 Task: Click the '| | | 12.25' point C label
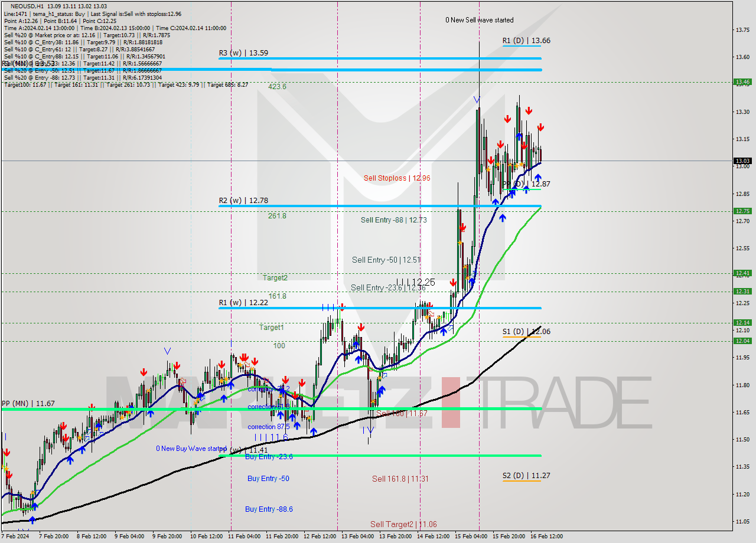click(416, 283)
